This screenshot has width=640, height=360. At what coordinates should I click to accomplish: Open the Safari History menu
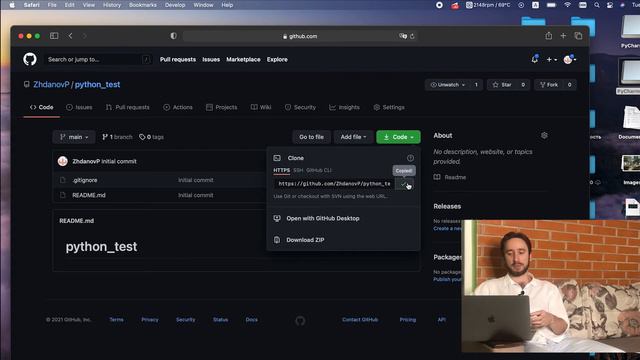pyautogui.click(x=112, y=5)
